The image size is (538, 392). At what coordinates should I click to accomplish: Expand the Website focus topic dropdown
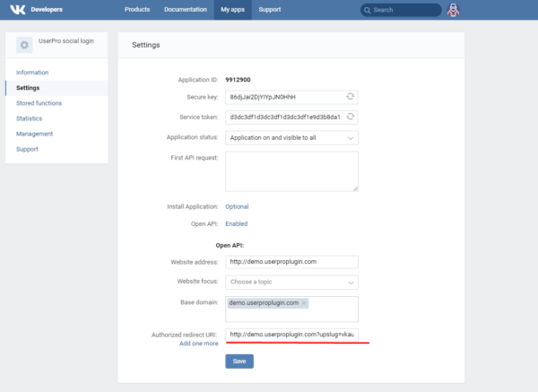(x=291, y=282)
